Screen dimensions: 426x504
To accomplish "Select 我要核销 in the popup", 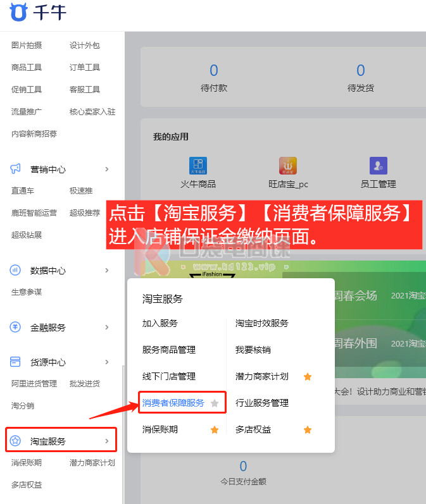I will (x=253, y=350).
